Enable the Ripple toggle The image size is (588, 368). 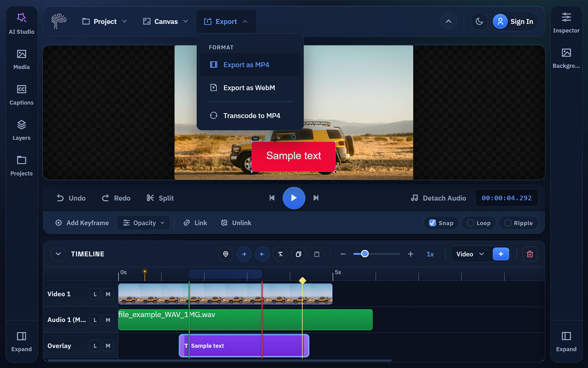click(518, 223)
